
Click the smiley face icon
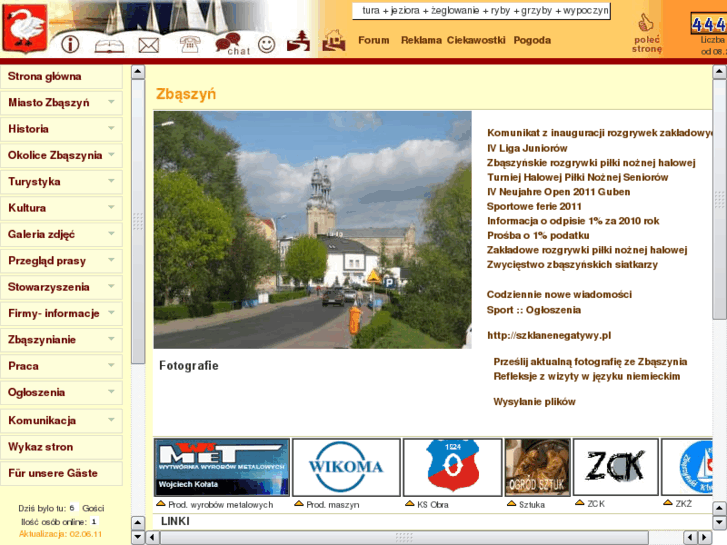click(x=267, y=45)
